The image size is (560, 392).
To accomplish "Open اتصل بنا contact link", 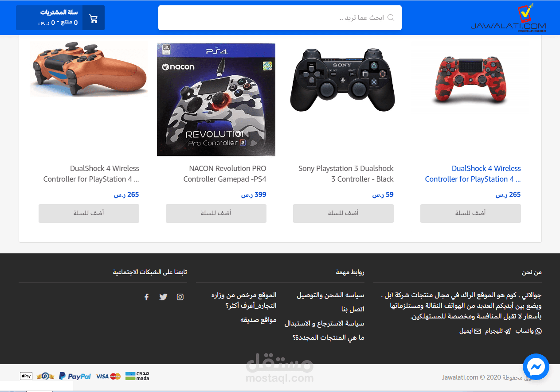I will (x=353, y=309).
